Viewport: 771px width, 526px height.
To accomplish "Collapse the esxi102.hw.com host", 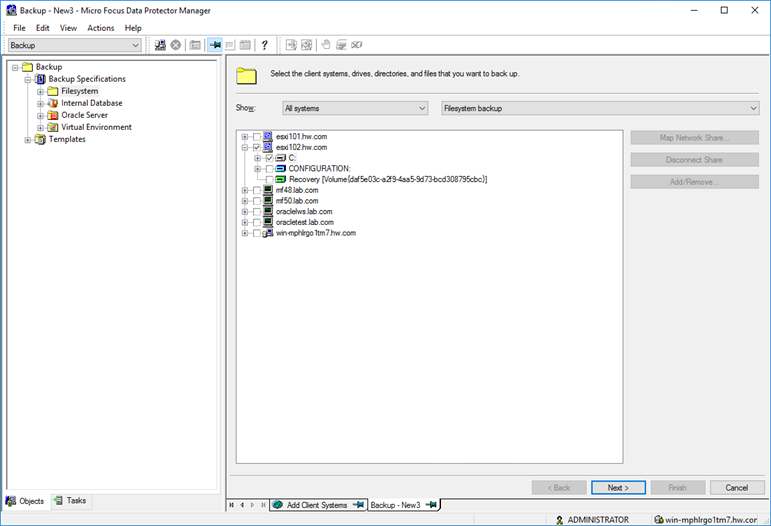I will 244,147.
